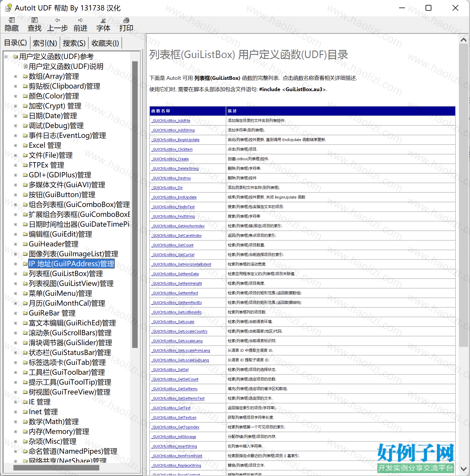Screen dimensions: 470x476
Task: Select the 列表视图(GuiListView)管理 tree item
Action: (x=71, y=284)
